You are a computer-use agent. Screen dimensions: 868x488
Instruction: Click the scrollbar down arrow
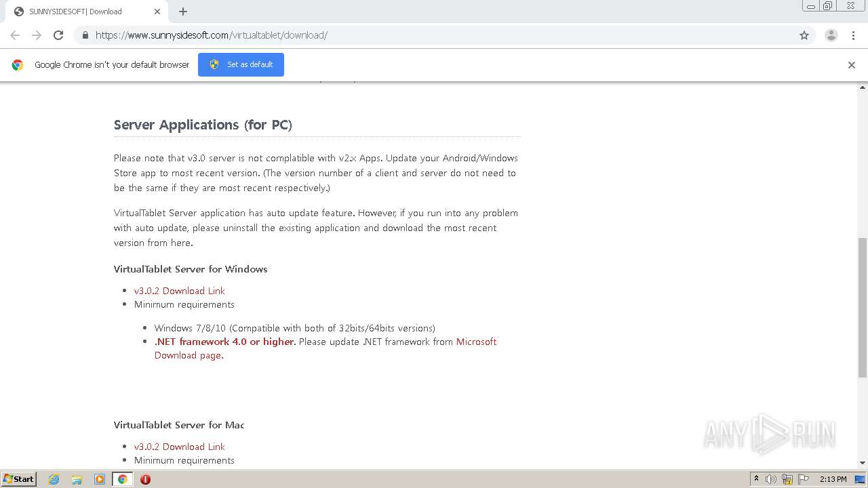point(863,463)
